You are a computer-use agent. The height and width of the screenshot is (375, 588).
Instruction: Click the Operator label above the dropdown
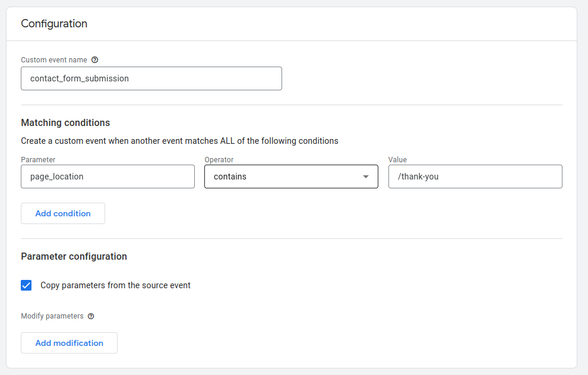click(x=219, y=160)
